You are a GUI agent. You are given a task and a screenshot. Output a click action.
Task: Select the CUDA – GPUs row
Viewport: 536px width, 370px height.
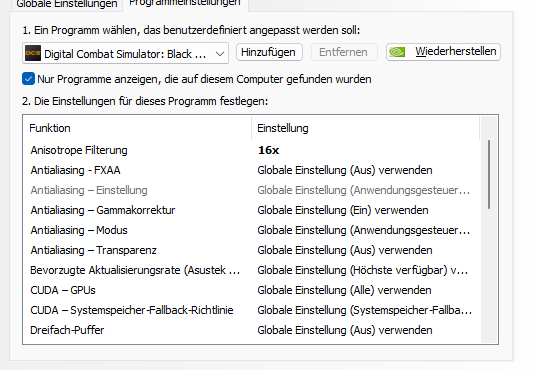[x=252, y=290]
